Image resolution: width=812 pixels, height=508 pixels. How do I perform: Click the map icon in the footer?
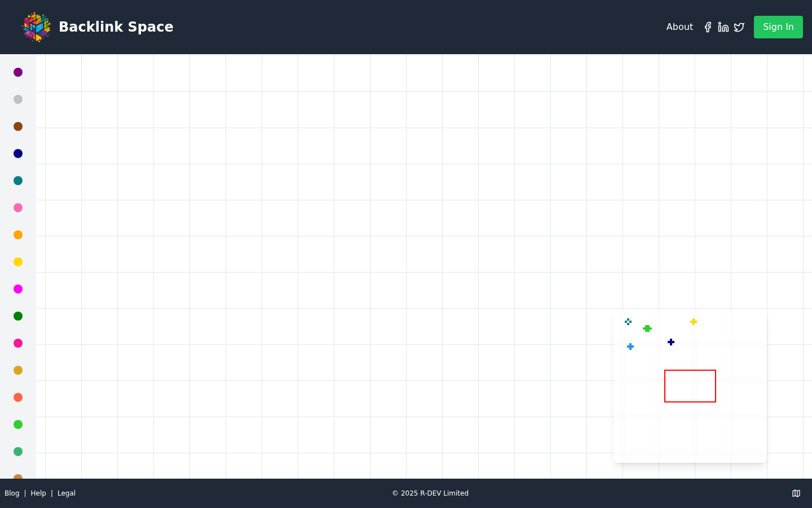coord(796,493)
